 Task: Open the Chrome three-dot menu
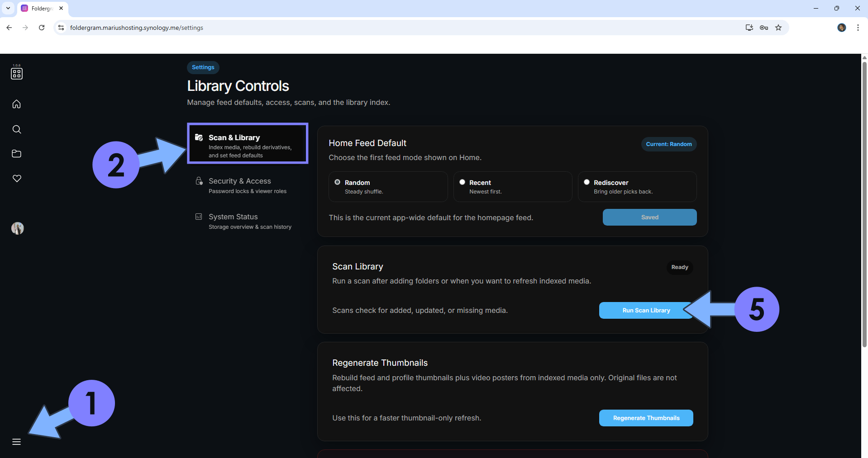point(858,28)
